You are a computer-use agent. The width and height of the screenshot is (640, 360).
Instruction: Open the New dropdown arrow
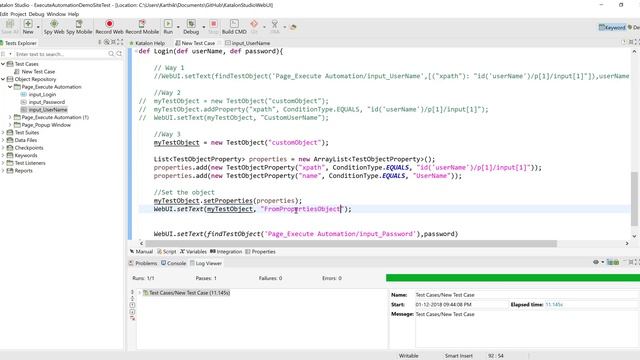[38, 27]
